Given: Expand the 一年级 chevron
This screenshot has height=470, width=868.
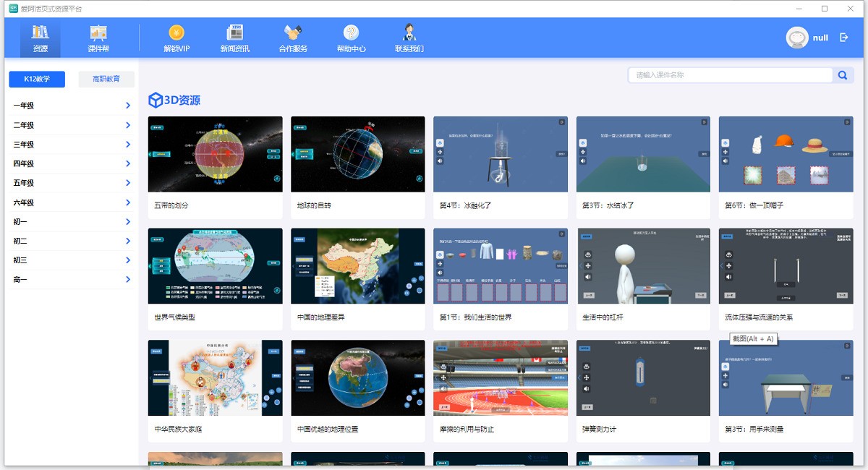Looking at the screenshot, I should [x=128, y=106].
